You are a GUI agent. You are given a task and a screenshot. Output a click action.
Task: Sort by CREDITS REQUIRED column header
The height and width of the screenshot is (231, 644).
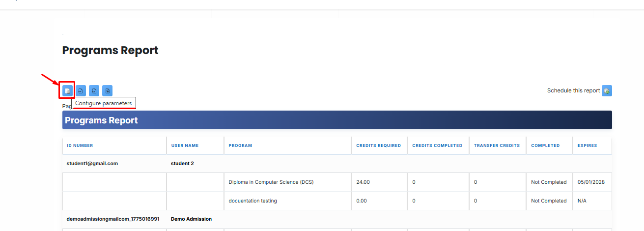[379, 145]
